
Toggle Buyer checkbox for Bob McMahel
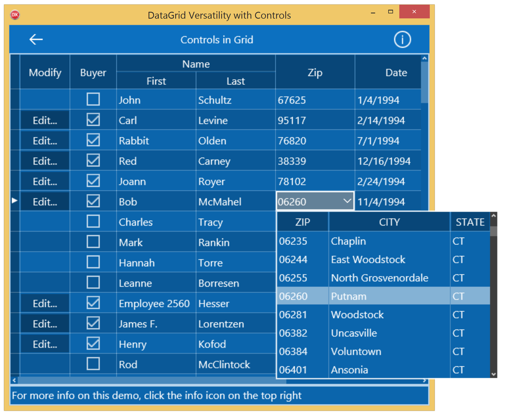pos(93,201)
